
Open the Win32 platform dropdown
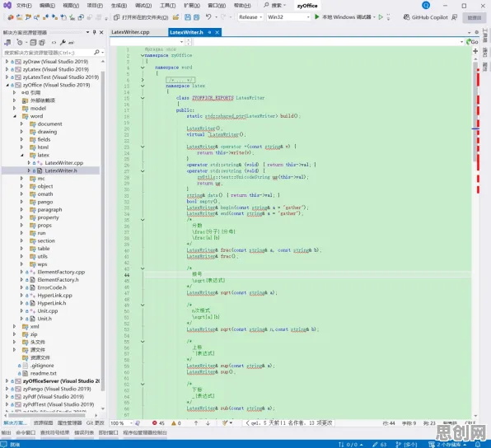[x=288, y=17]
